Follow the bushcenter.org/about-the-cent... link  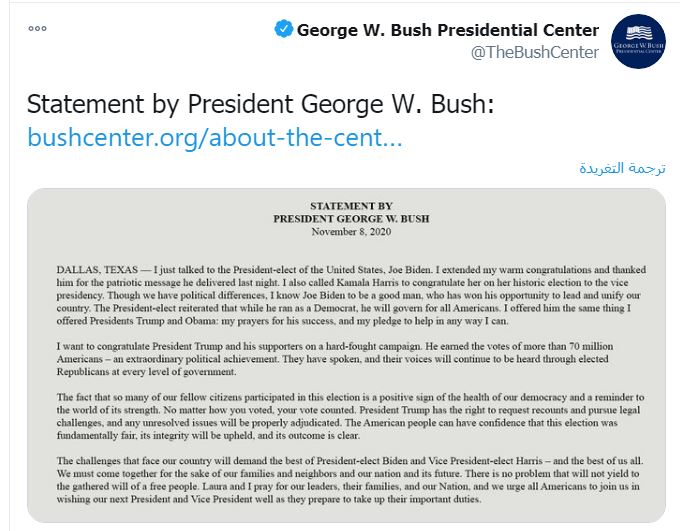[x=214, y=137]
